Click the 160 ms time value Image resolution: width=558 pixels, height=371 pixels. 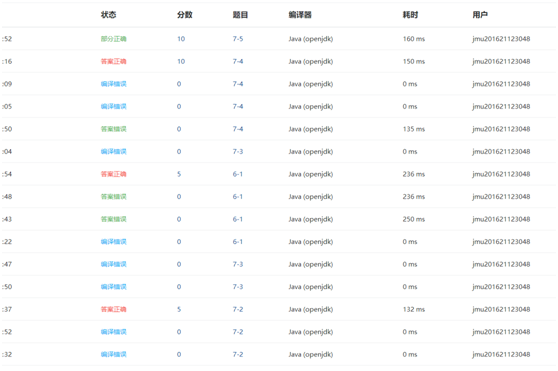click(x=414, y=39)
